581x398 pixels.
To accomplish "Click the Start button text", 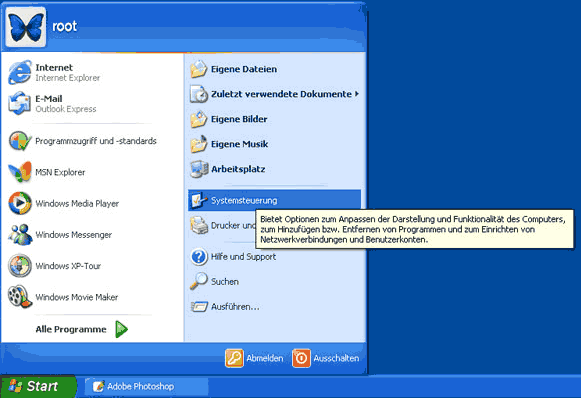I will pyautogui.click(x=42, y=386).
